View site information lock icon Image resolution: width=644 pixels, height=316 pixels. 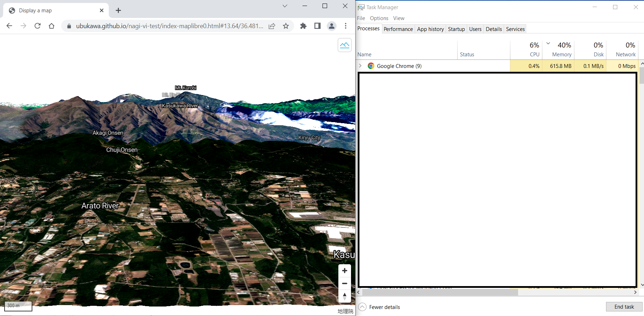69,26
